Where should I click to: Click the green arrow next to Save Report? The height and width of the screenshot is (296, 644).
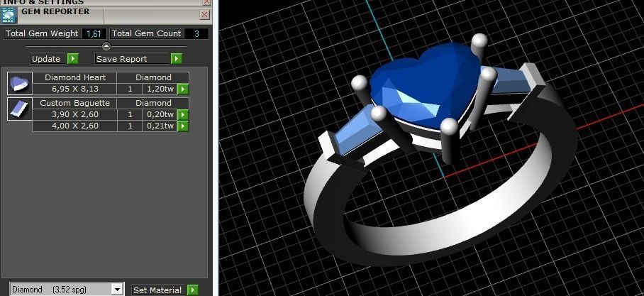tap(176, 59)
